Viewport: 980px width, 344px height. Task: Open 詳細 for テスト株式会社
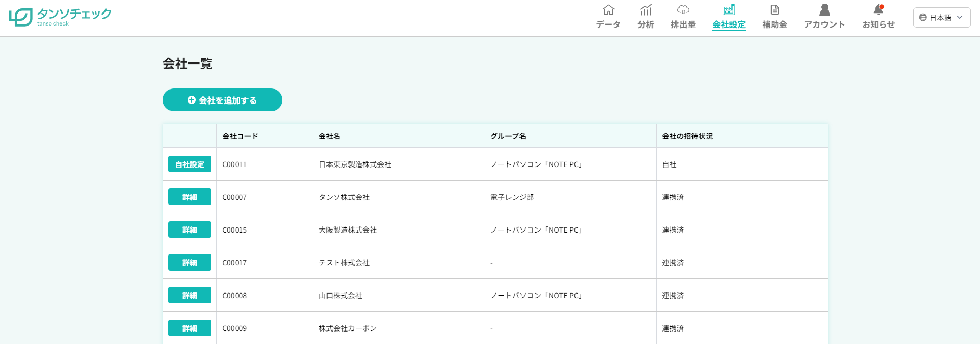(x=190, y=262)
